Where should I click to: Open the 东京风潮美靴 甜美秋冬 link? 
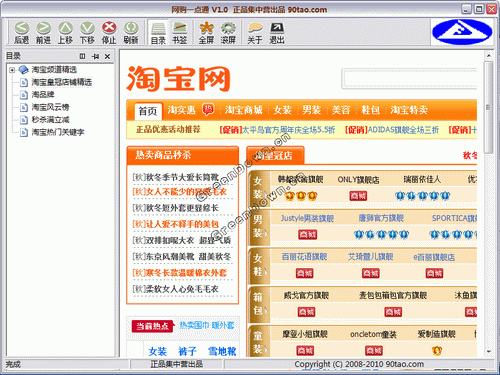point(182,257)
